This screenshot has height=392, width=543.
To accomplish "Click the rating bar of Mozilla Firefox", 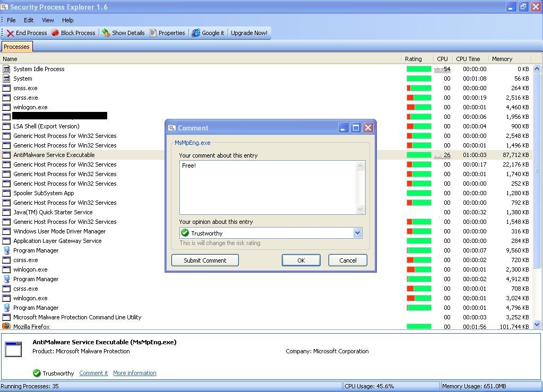I will (x=419, y=326).
